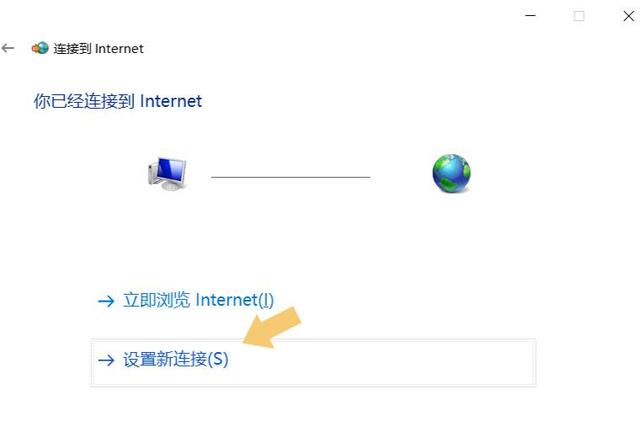Close the 连接到 Internet wizard window

point(629,16)
